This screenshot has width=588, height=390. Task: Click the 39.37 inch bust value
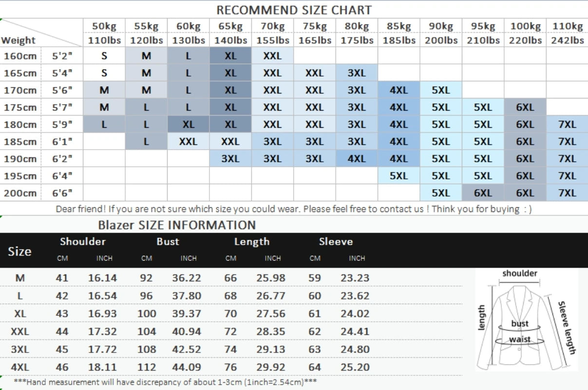pos(187,313)
